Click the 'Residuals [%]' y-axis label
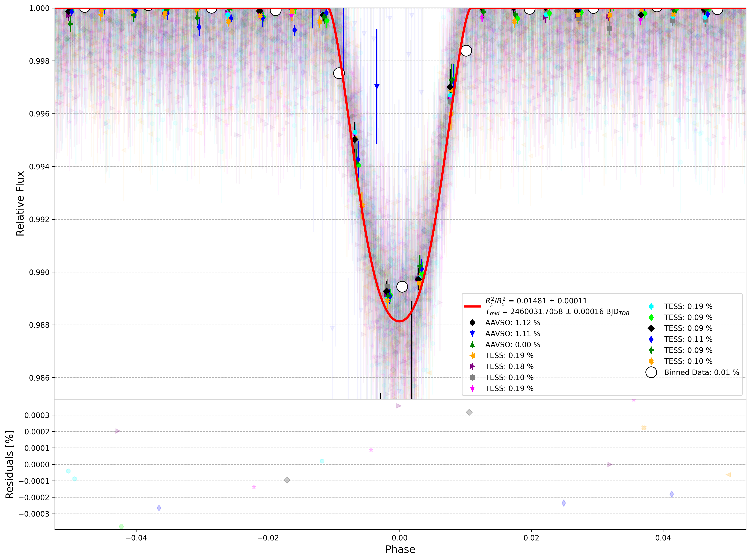The width and height of the screenshot is (751, 560). [x=9, y=464]
